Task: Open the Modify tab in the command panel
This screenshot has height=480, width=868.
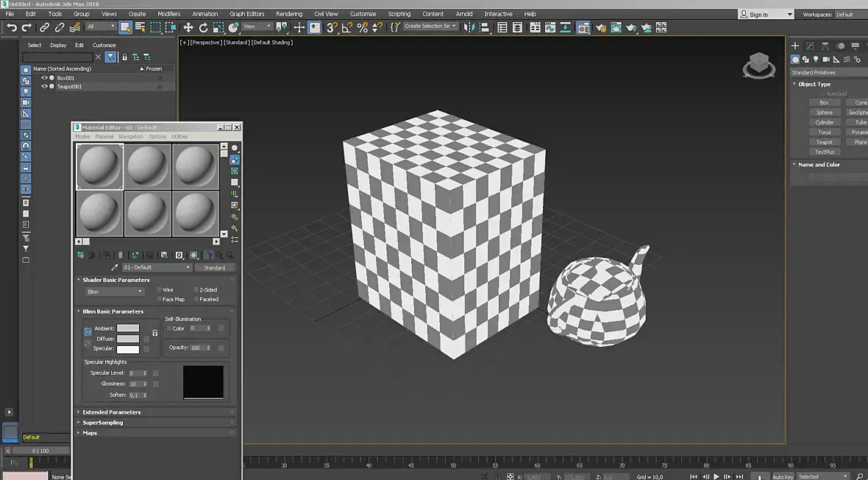Action: click(x=810, y=46)
